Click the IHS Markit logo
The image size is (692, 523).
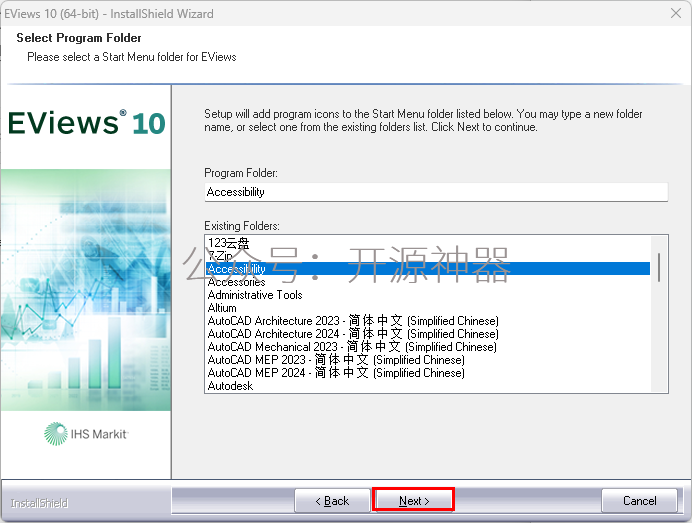coord(86,433)
